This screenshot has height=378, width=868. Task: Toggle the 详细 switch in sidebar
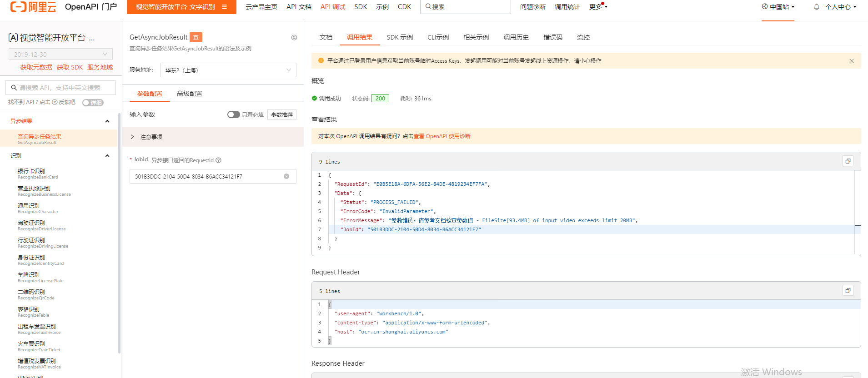coord(93,103)
